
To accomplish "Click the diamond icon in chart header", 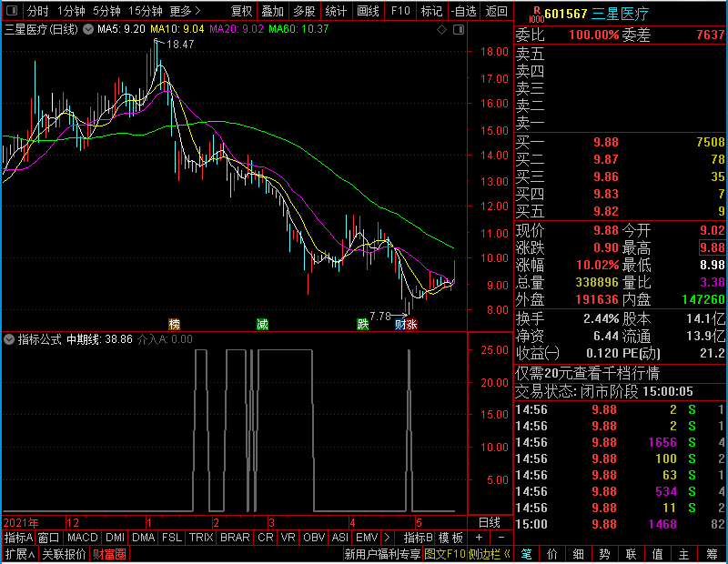I will pyautogui.click(x=442, y=30).
